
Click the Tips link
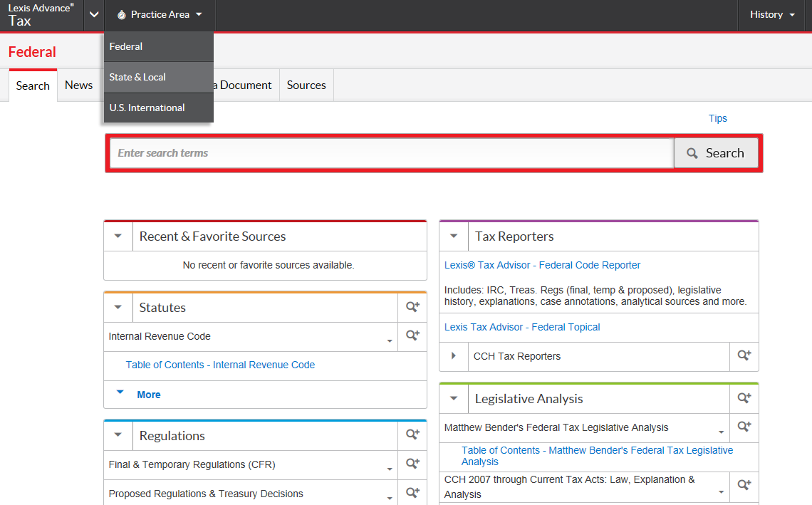[x=717, y=118]
